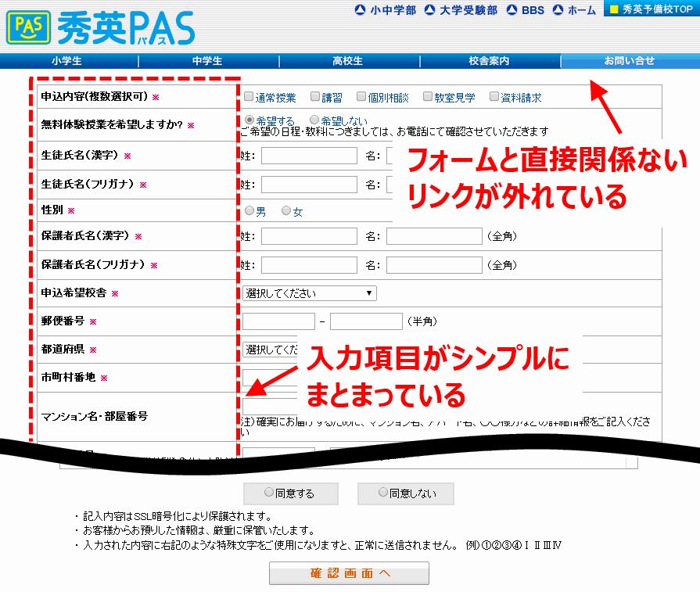Viewport: 700px width, 592px height.
Task: Open the 小中学部 link
Action: pos(386,10)
